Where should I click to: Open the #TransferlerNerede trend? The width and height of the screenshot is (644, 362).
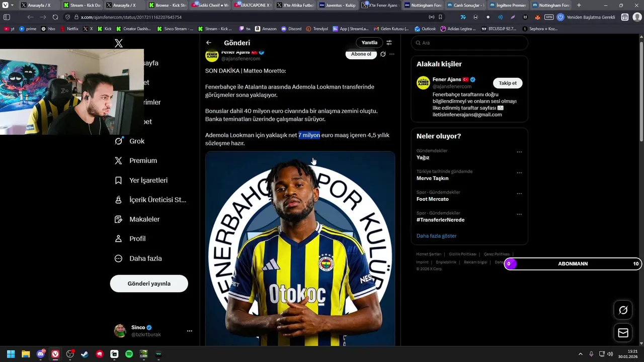point(441,220)
